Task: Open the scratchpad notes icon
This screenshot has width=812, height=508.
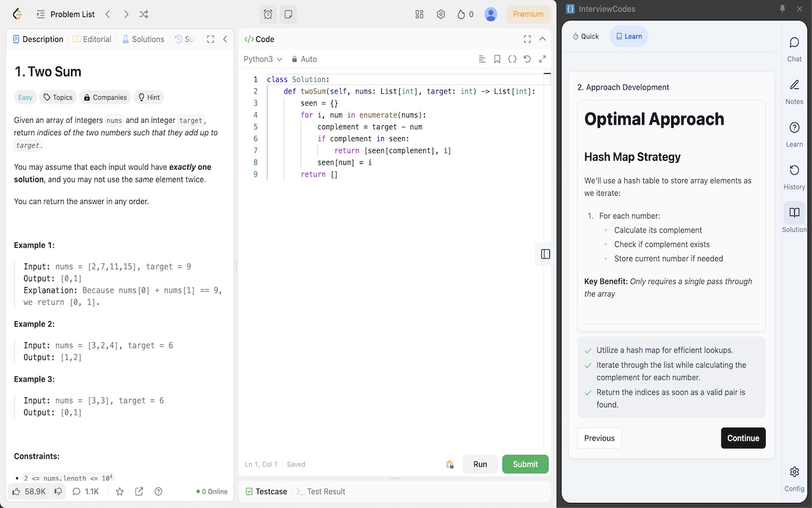Action: [x=288, y=14]
